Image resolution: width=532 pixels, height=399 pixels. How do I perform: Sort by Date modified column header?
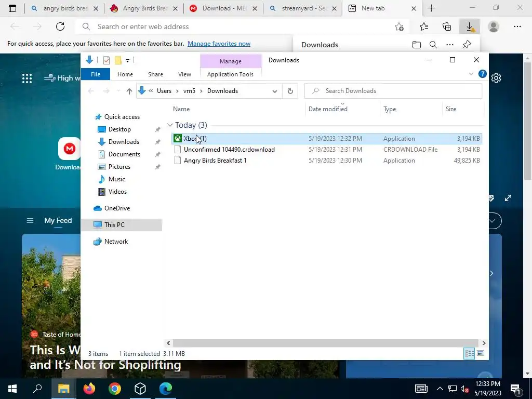click(x=328, y=109)
